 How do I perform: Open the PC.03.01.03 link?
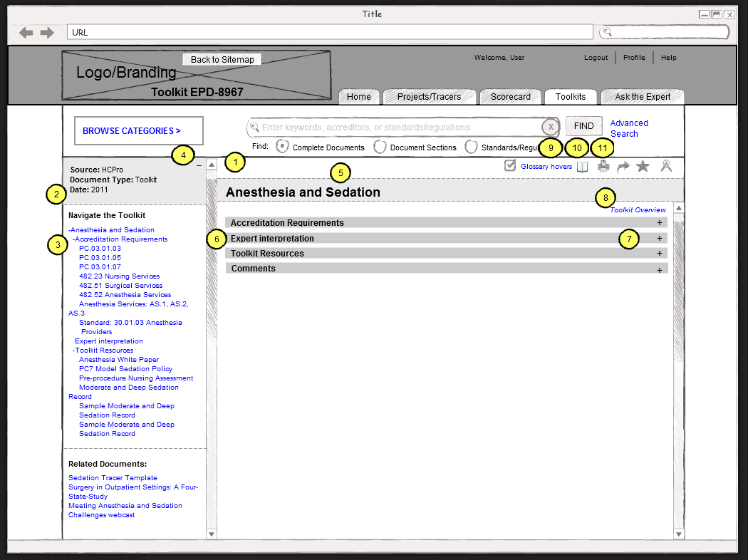(x=100, y=249)
